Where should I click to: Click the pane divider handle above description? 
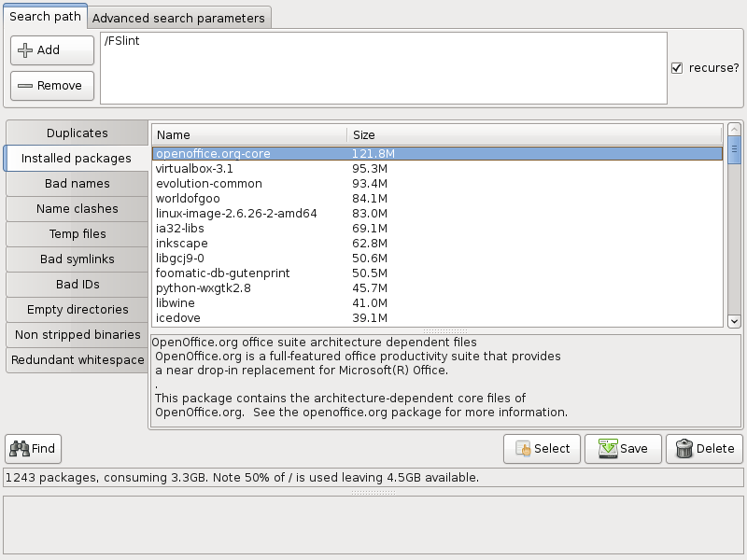tap(437, 331)
